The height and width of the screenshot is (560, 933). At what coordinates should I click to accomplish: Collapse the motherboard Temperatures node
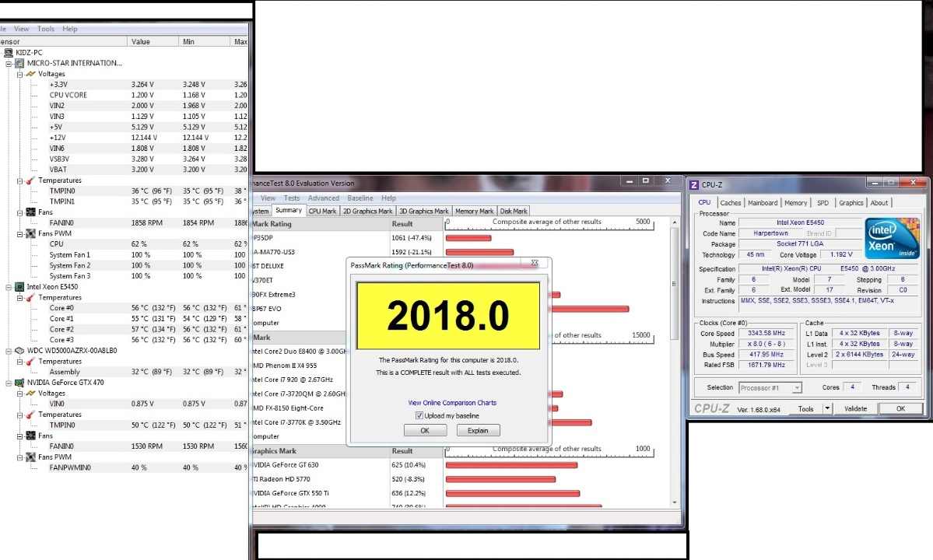[x=19, y=180]
